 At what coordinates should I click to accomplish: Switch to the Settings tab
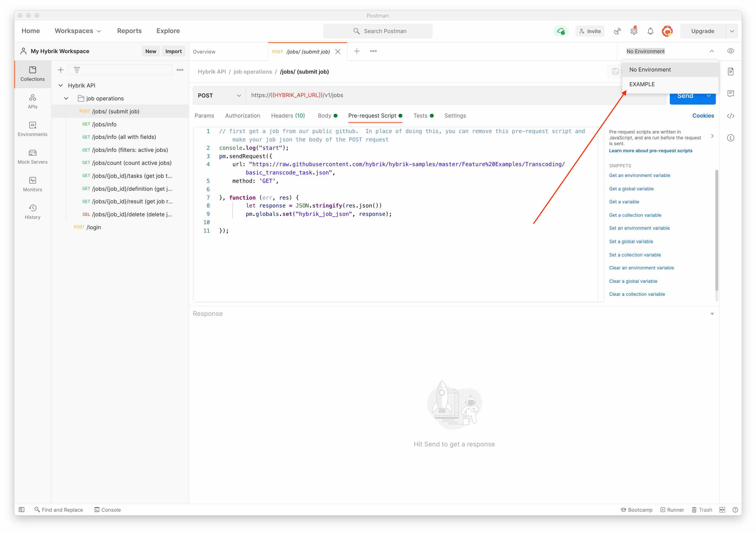455,115
